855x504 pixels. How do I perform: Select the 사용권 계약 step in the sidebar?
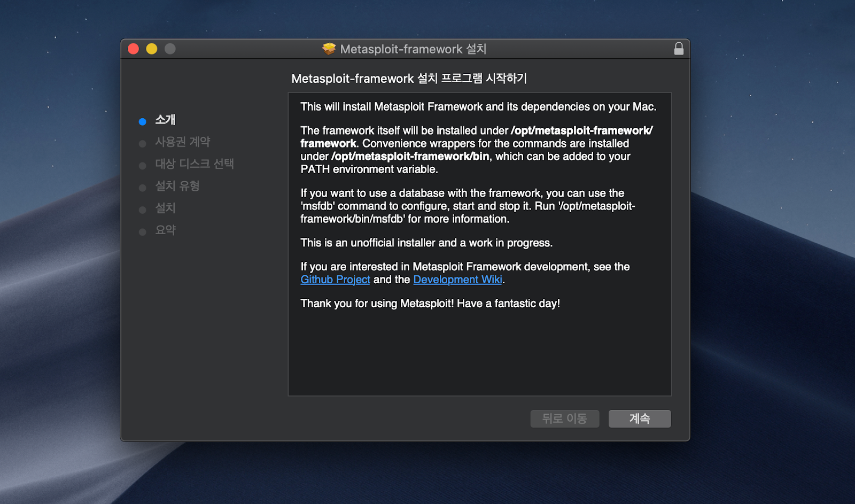(x=183, y=142)
